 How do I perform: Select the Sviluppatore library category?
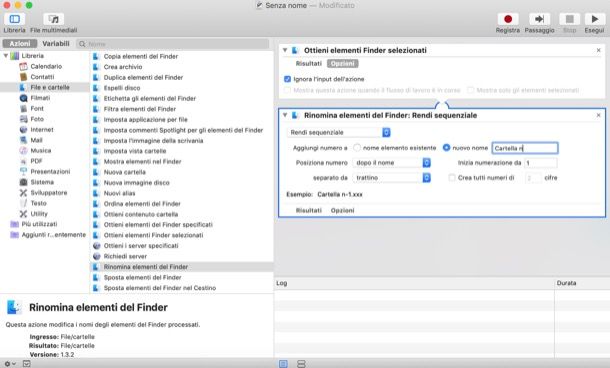(x=49, y=193)
